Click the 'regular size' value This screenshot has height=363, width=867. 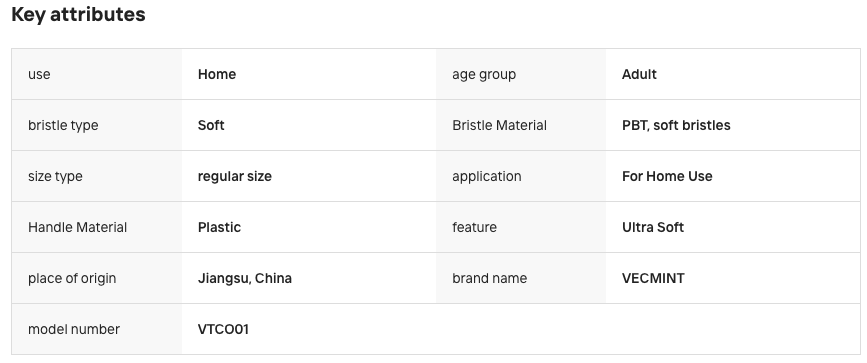(x=234, y=177)
